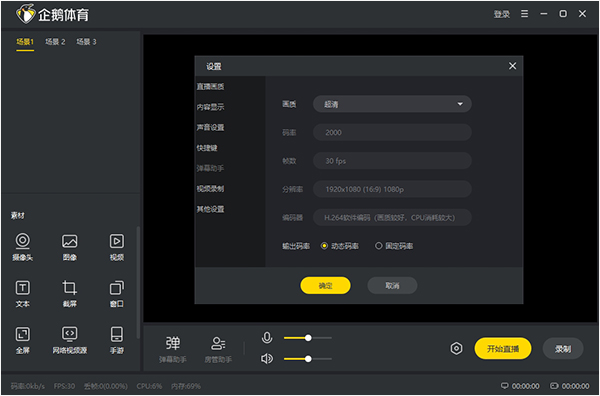The height and width of the screenshot is (396, 600).
Task: Select the 动态码率 radio button
Action: pyautogui.click(x=324, y=246)
